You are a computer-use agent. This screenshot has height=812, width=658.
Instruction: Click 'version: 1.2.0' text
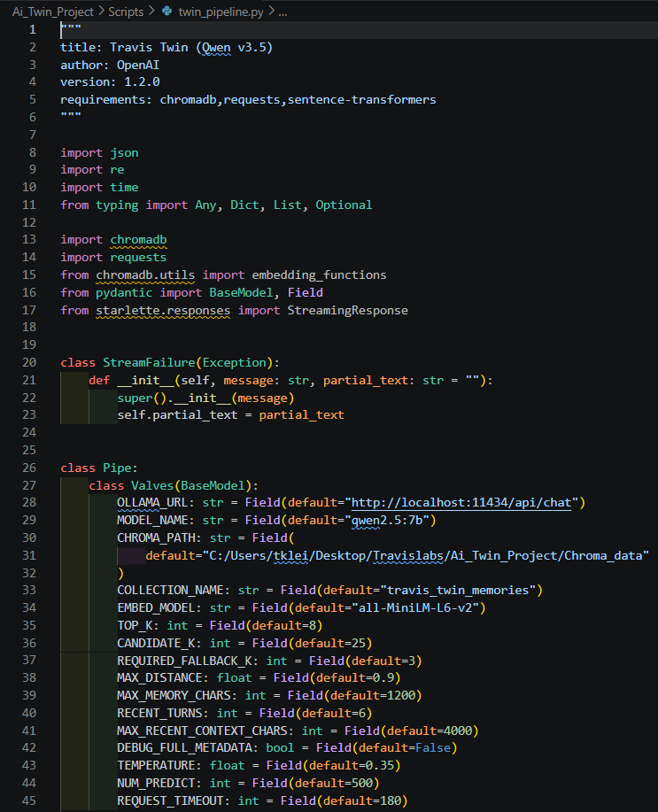click(x=110, y=81)
